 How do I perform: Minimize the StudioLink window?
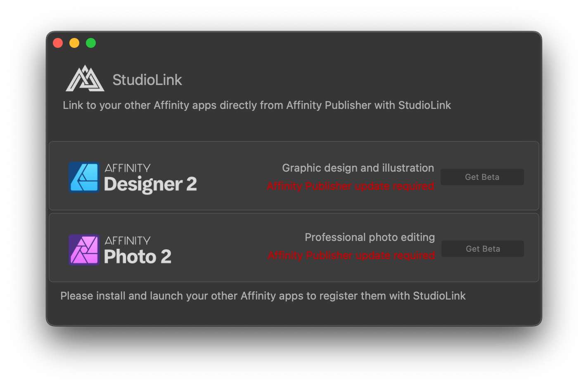pyautogui.click(x=74, y=43)
